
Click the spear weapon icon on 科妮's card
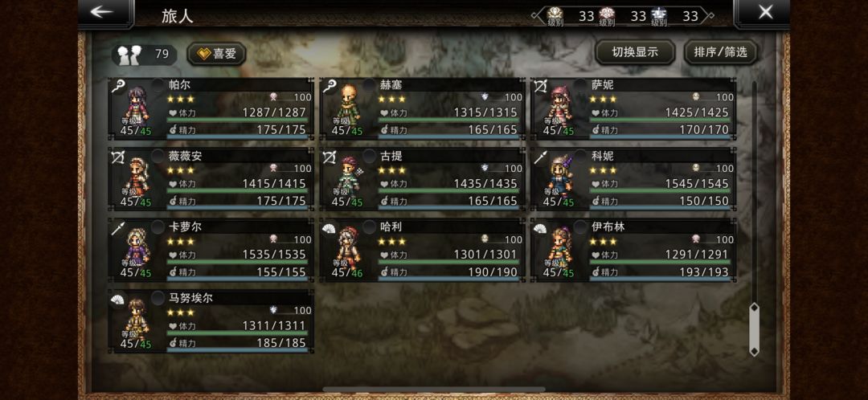coord(540,157)
